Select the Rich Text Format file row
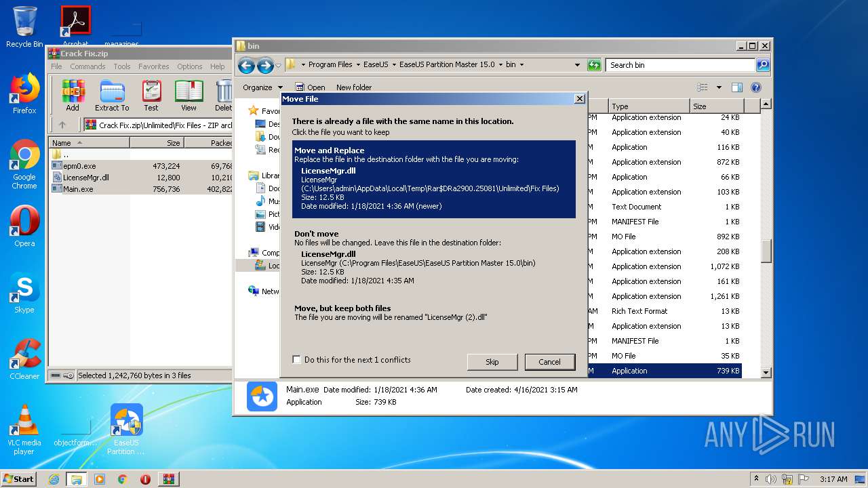 click(x=665, y=311)
